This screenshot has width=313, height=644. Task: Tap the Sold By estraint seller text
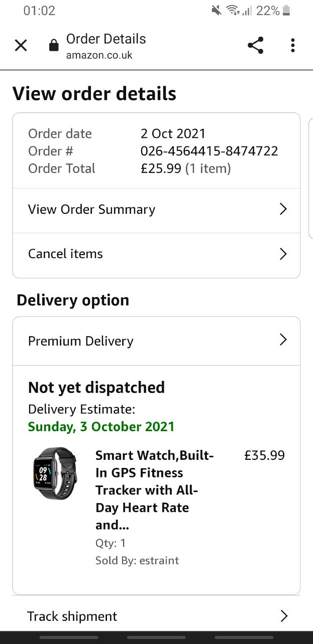point(137,560)
